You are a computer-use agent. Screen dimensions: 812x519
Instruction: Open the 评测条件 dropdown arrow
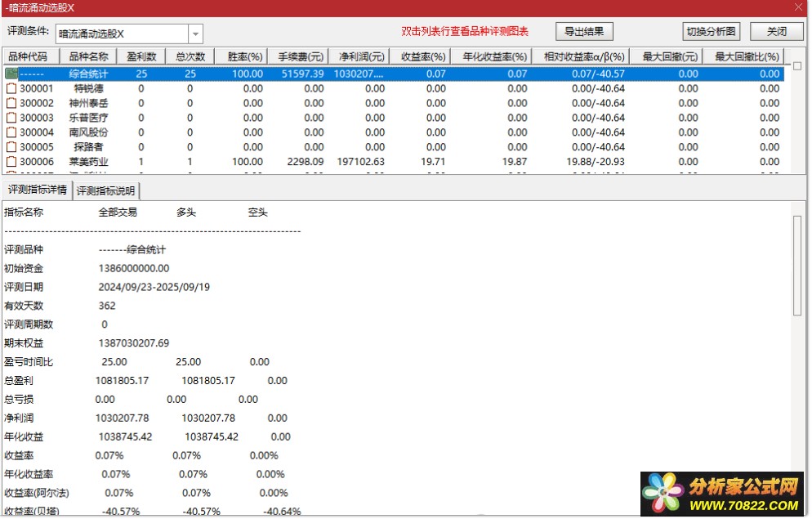tap(195, 34)
